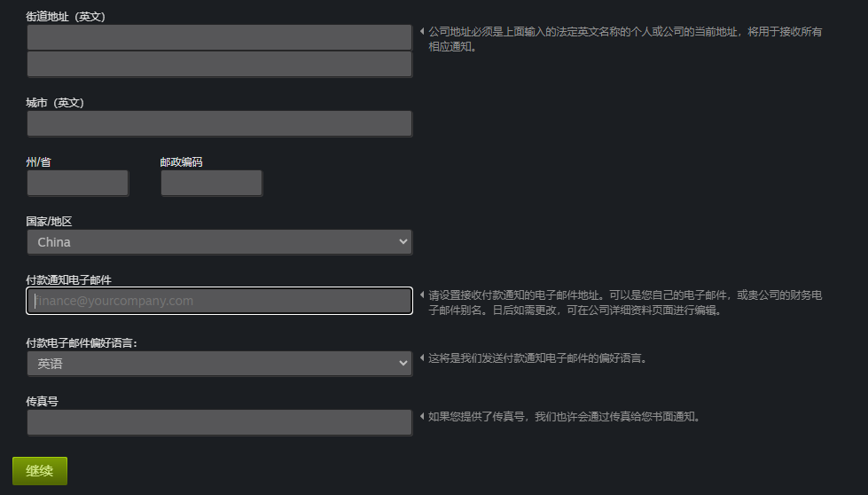The image size is (868, 495).
Task: Select the 邮政编码 postal code field
Action: (x=211, y=183)
